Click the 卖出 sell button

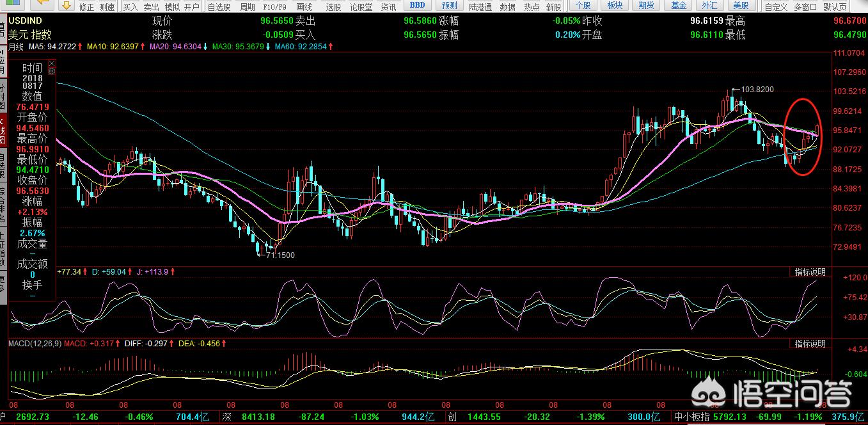coord(151,6)
